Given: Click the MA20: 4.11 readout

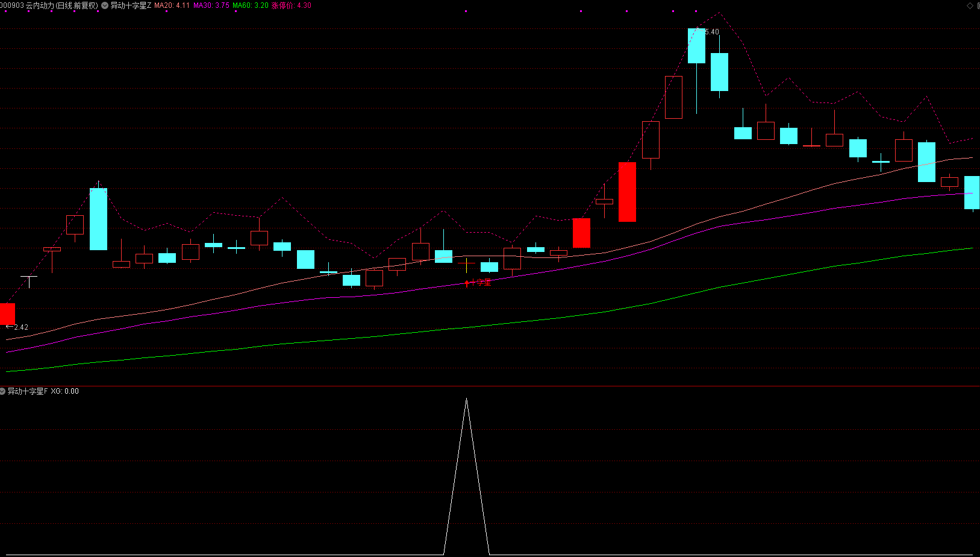Looking at the screenshot, I should click(x=172, y=5).
